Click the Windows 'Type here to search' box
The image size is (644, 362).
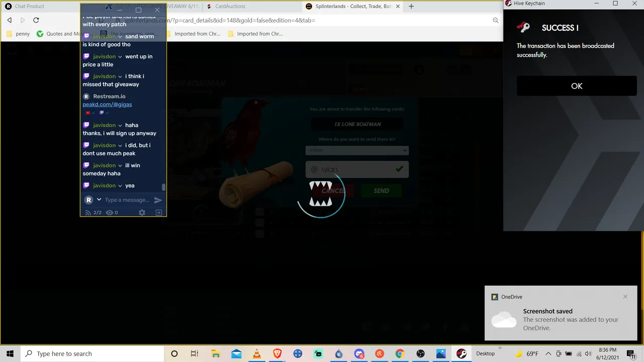click(93, 353)
